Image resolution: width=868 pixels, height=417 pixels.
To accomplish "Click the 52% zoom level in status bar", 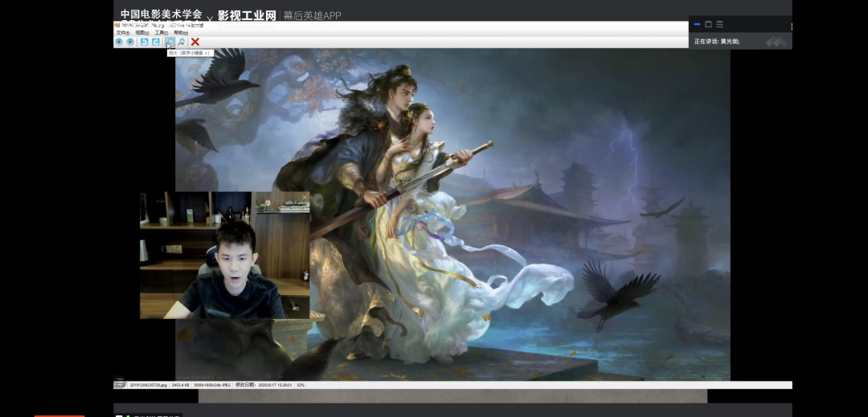I will pyautogui.click(x=301, y=386).
